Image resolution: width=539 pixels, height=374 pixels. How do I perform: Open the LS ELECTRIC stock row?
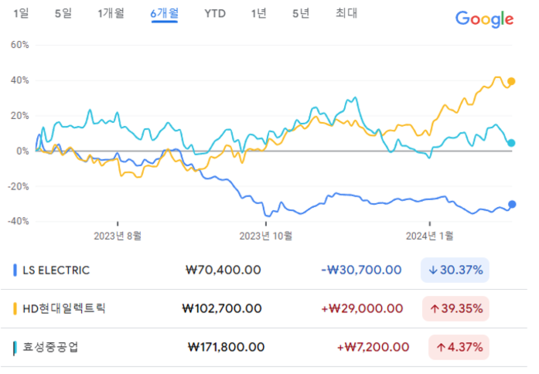pyautogui.click(x=264, y=270)
